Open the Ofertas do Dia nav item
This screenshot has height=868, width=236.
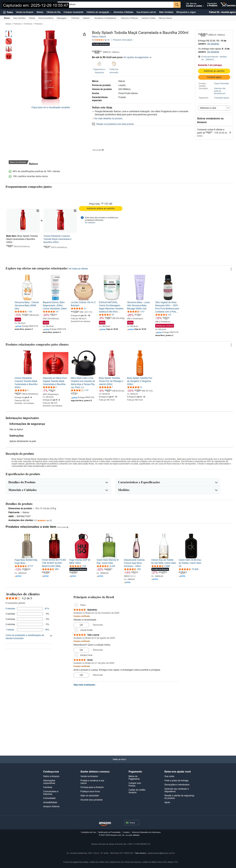point(53,12)
